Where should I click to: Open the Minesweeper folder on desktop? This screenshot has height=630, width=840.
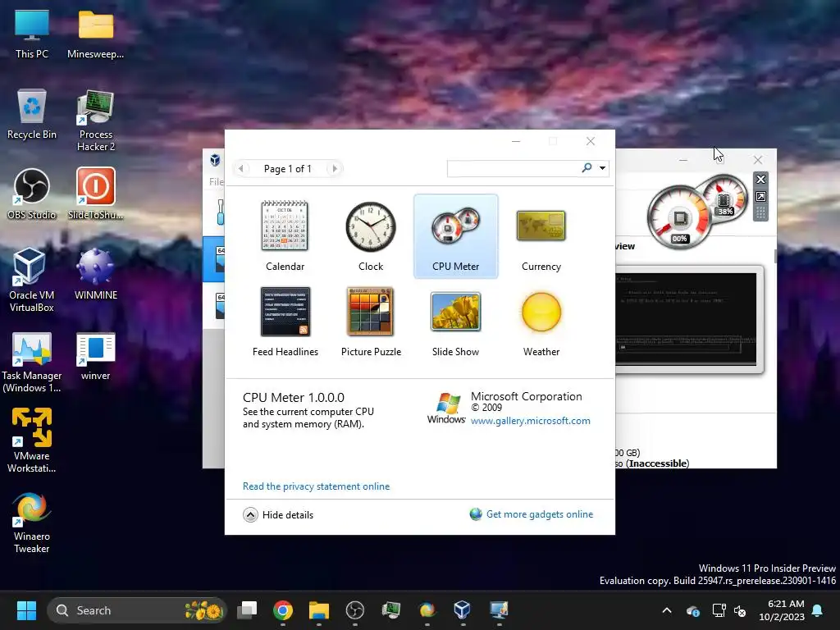(x=95, y=34)
